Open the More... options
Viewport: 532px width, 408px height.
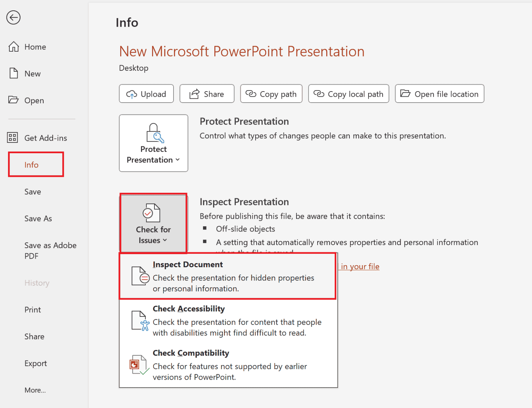point(35,390)
